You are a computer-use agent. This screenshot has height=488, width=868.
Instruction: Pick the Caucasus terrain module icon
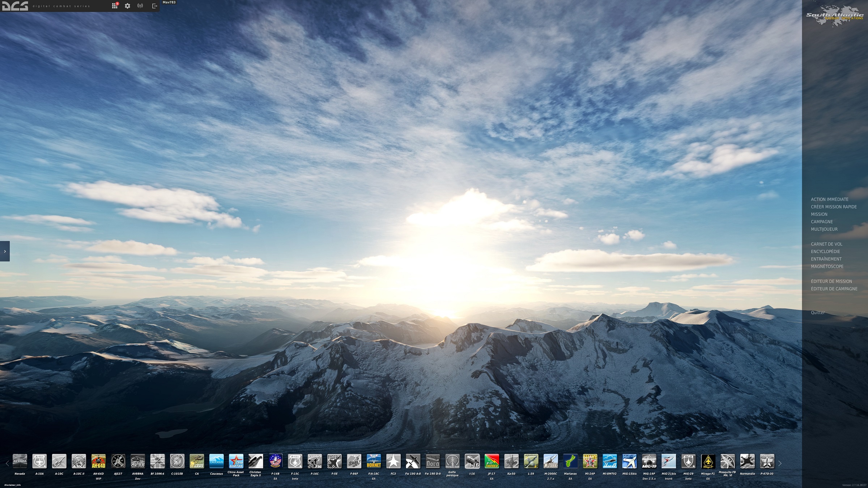pos(216,461)
